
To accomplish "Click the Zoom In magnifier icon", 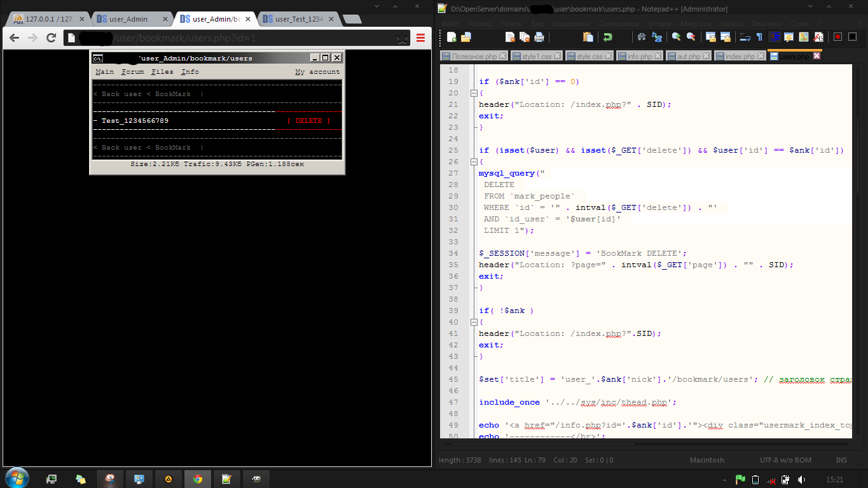I will (x=676, y=37).
